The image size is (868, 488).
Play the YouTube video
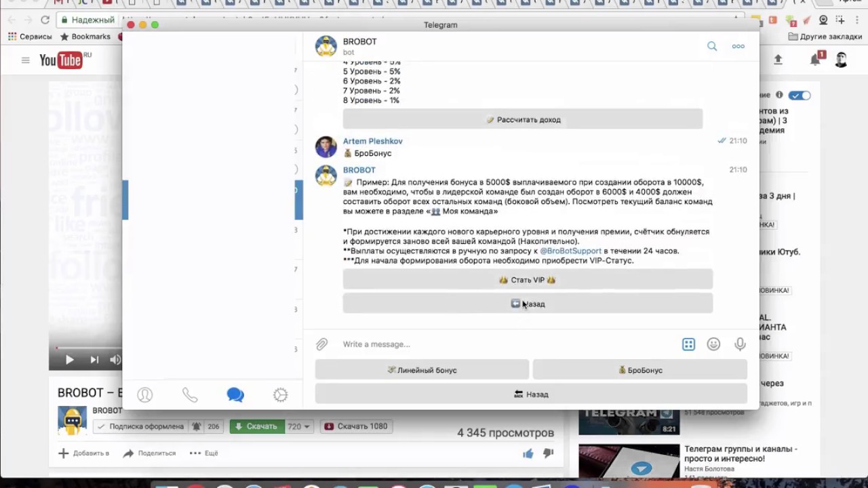(x=69, y=360)
